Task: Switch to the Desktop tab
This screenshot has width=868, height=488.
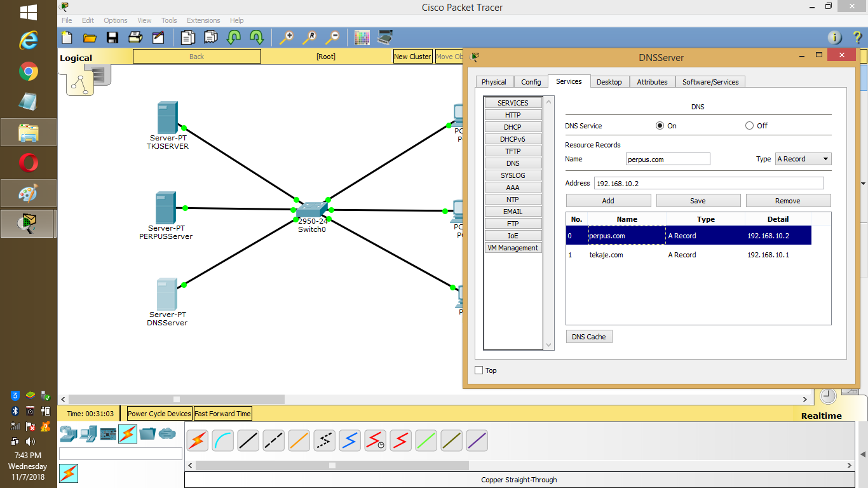Action: click(609, 81)
